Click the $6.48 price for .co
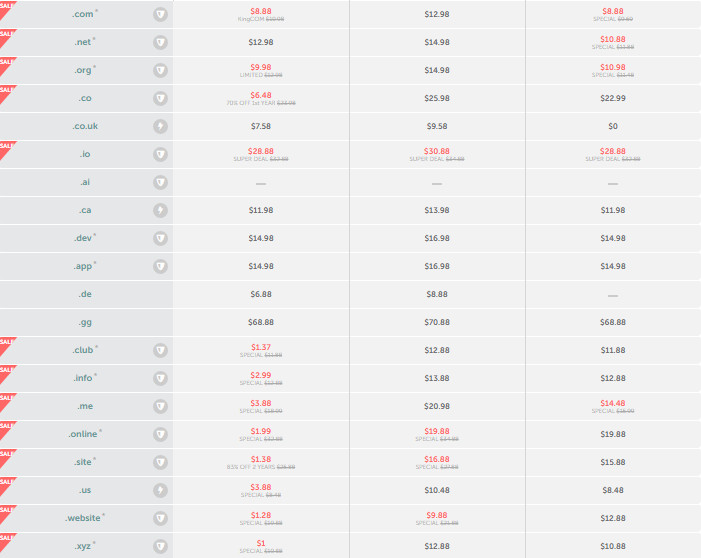The image size is (701, 558). coord(261,95)
